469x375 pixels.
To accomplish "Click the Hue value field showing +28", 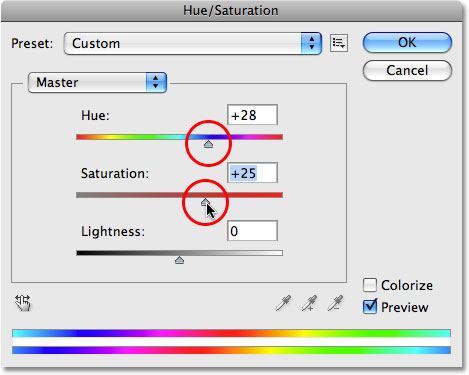I will tap(252, 115).
